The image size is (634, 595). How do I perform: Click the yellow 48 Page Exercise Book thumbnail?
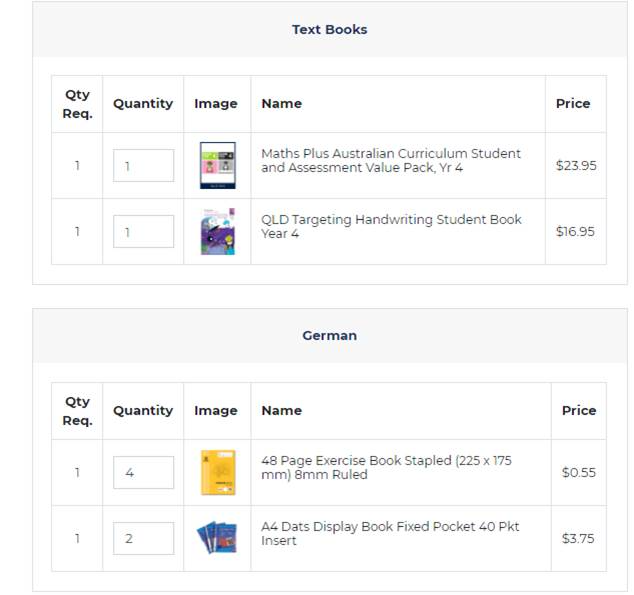(x=217, y=473)
